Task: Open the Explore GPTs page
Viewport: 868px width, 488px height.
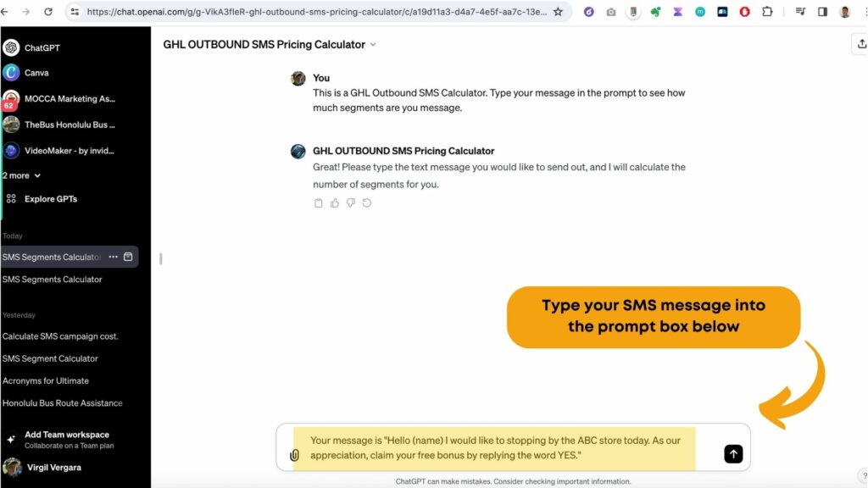Action: (50, 198)
